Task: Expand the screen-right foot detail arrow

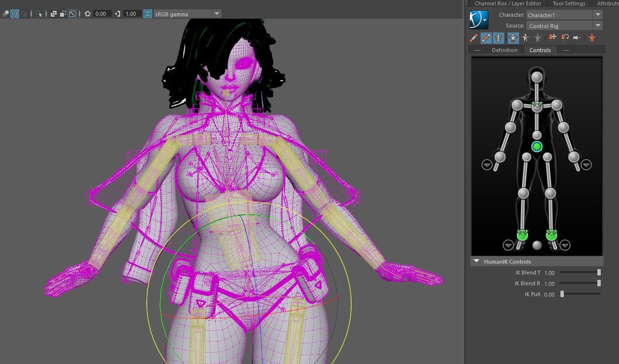Action: click(x=565, y=245)
